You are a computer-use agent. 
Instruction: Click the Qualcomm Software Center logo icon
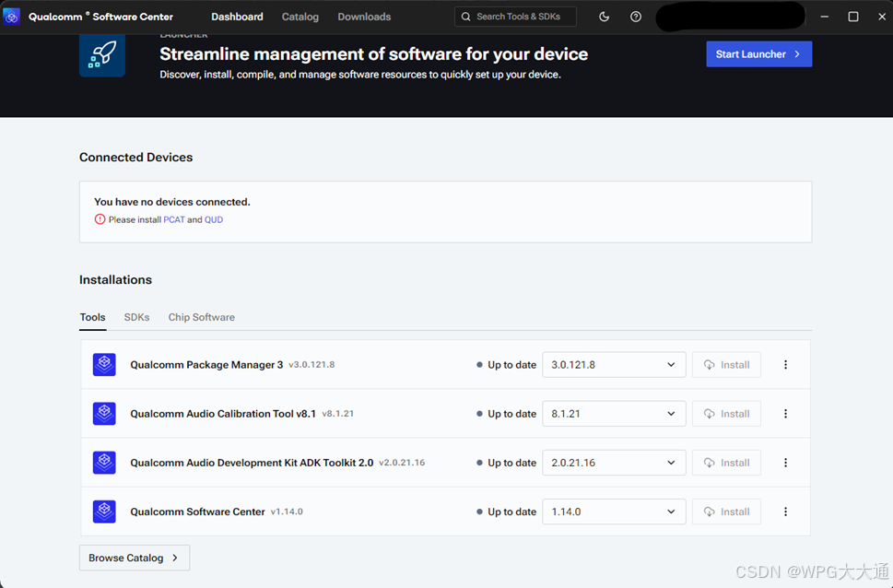point(11,17)
